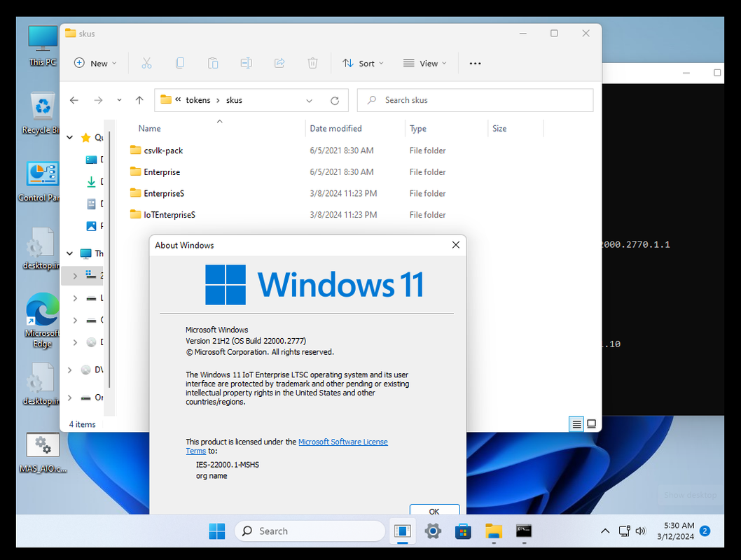
Task: Click the volume speaker tray icon
Action: (x=640, y=531)
